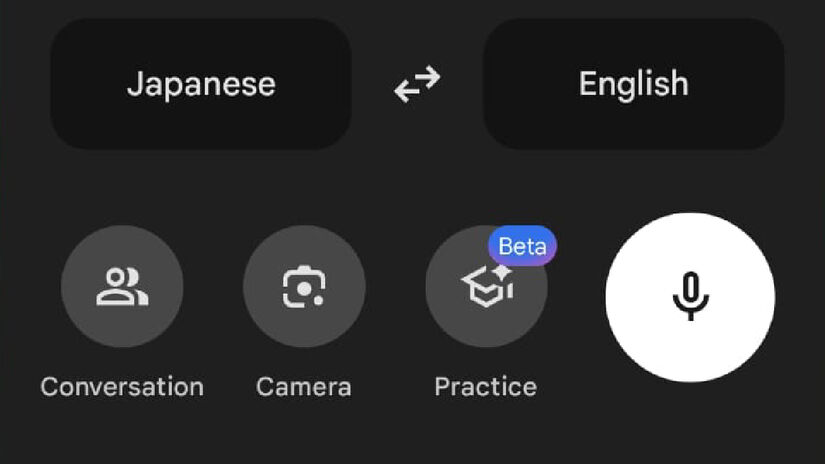Swap the Japanese and English languages

tap(417, 84)
